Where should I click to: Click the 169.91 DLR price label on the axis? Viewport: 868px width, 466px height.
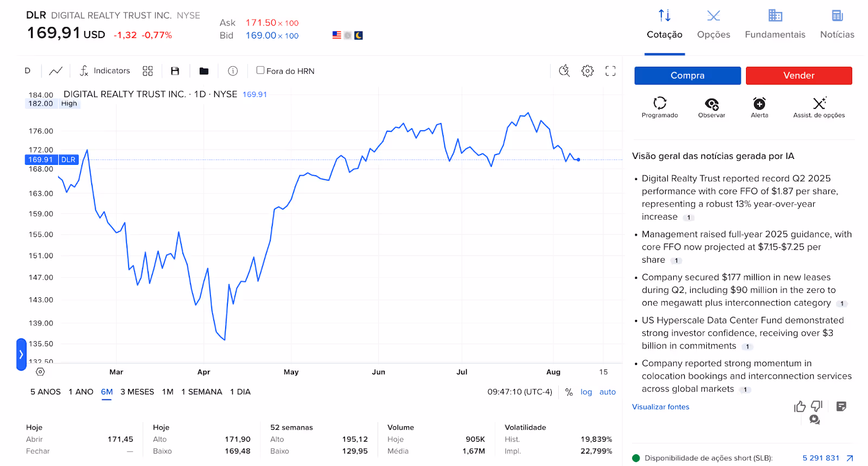tap(52, 159)
